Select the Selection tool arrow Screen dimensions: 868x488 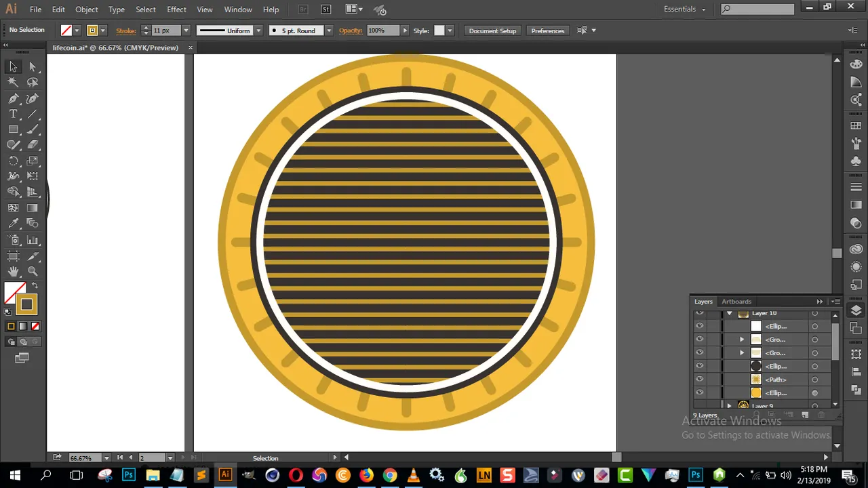click(x=13, y=66)
